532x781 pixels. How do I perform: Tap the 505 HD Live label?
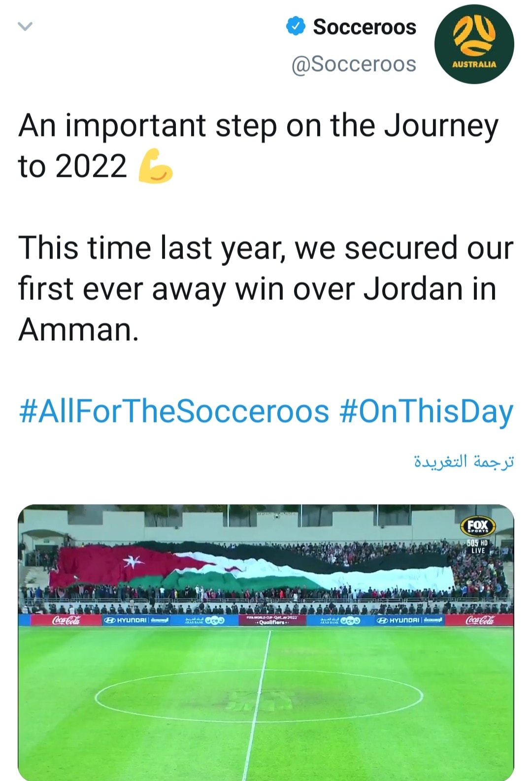point(477,546)
